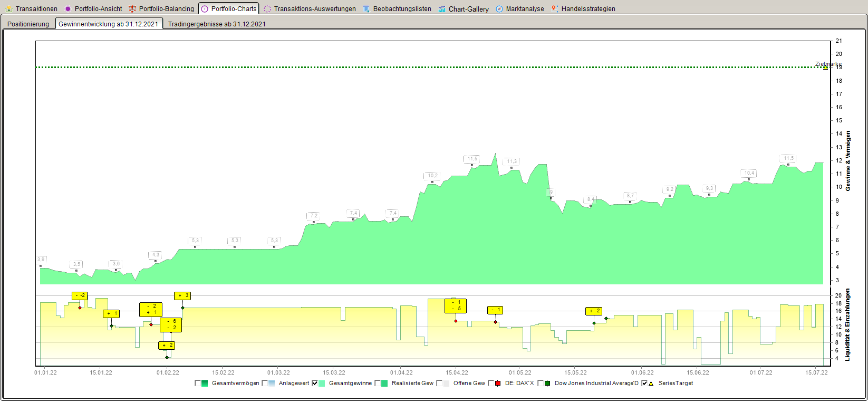Select the Gewinnentwicklung ab 31.12.2021 tab
The width and height of the screenshot is (868, 402).
click(x=109, y=24)
